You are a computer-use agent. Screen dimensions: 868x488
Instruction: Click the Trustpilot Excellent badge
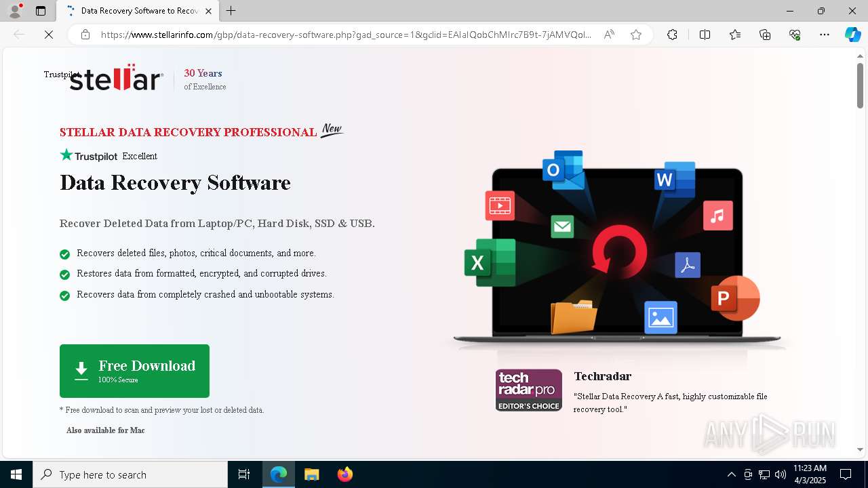(x=108, y=155)
